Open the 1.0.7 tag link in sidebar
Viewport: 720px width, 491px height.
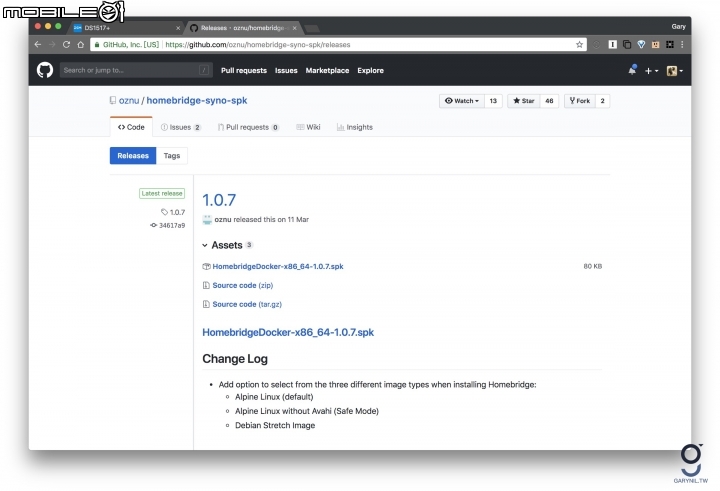click(177, 212)
